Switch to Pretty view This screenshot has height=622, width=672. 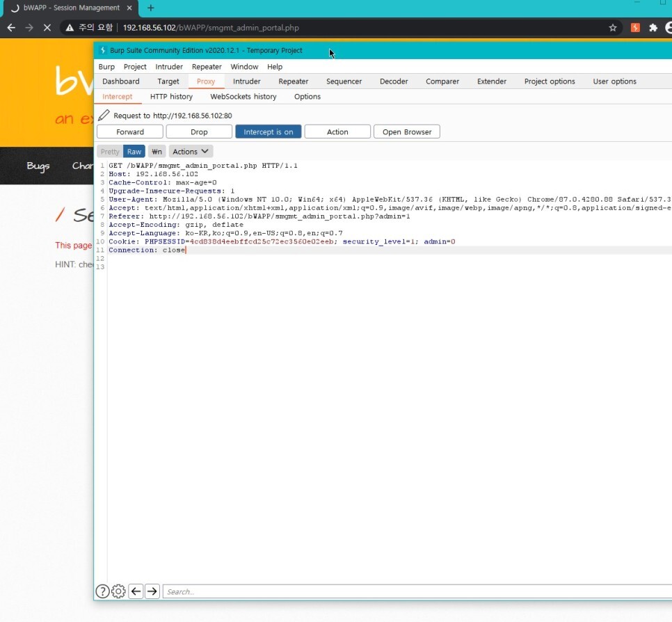(x=110, y=151)
